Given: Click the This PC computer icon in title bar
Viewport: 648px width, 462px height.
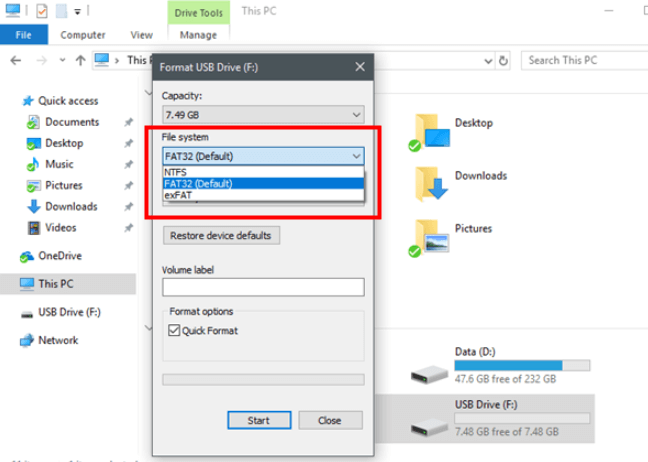Looking at the screenshot, I should (12, 11).
